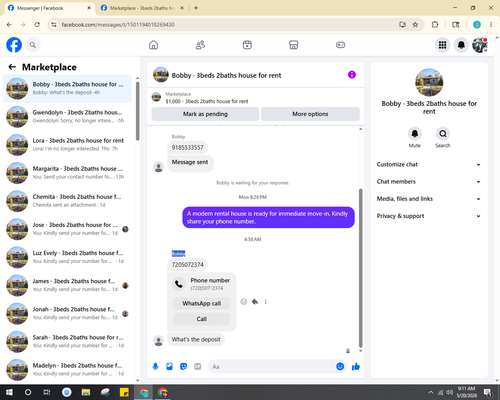Open the Madelyn conversation
This screenshot has height=400, width=500.
(67, 369)
